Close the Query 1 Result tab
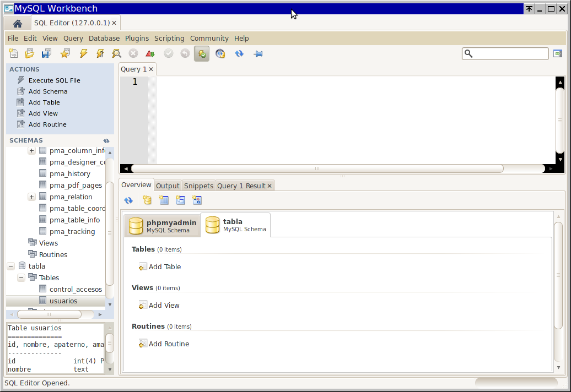The width and height of the screenshot is (571, 392). (x=270, y=186)
